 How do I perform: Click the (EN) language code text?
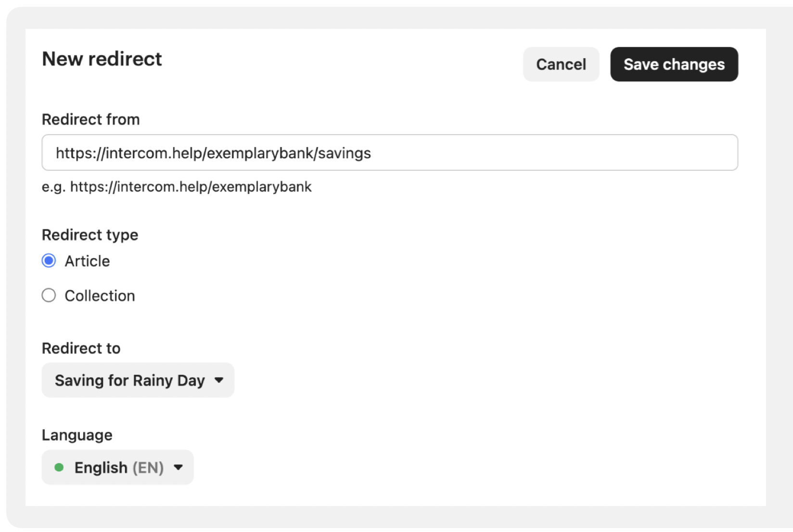[148, 468]
